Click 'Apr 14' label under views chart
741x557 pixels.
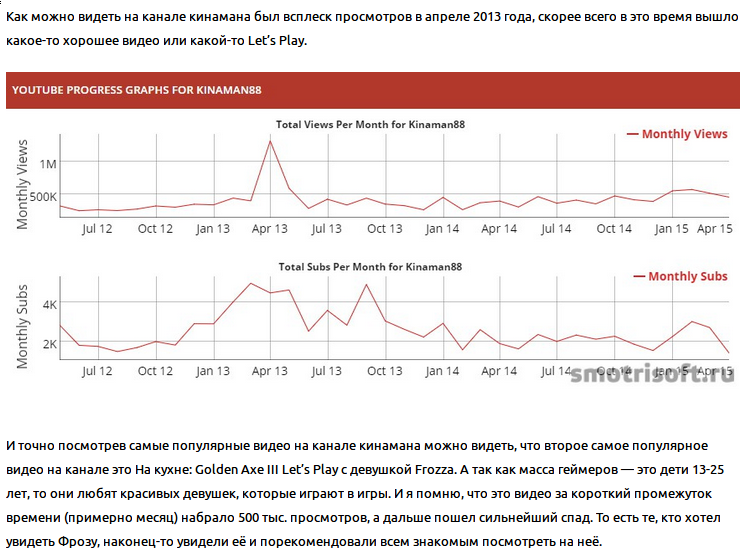(499, 229)
